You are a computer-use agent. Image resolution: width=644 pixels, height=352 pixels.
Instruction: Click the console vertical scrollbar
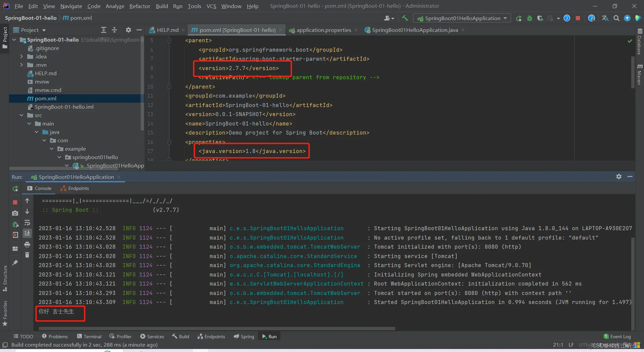coord(633,284)
